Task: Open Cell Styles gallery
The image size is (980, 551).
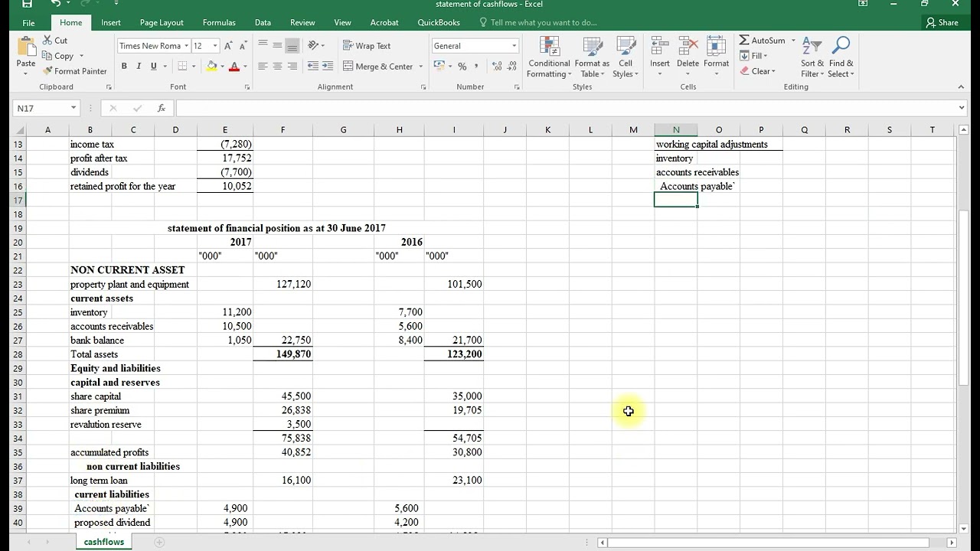Action: pyautogui.click(x=626, y=57)
